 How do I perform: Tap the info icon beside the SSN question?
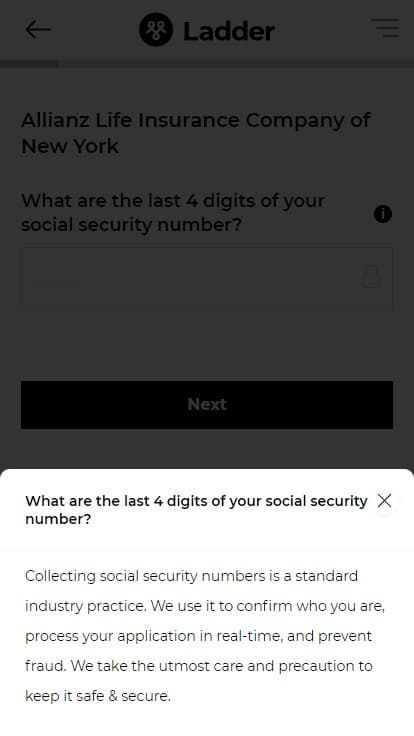(383, 214)
